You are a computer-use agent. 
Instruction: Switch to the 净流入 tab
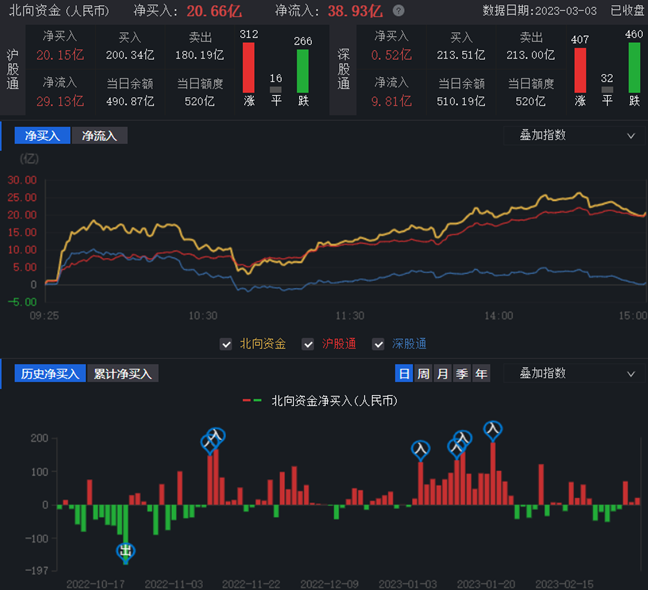pos(100,135)
